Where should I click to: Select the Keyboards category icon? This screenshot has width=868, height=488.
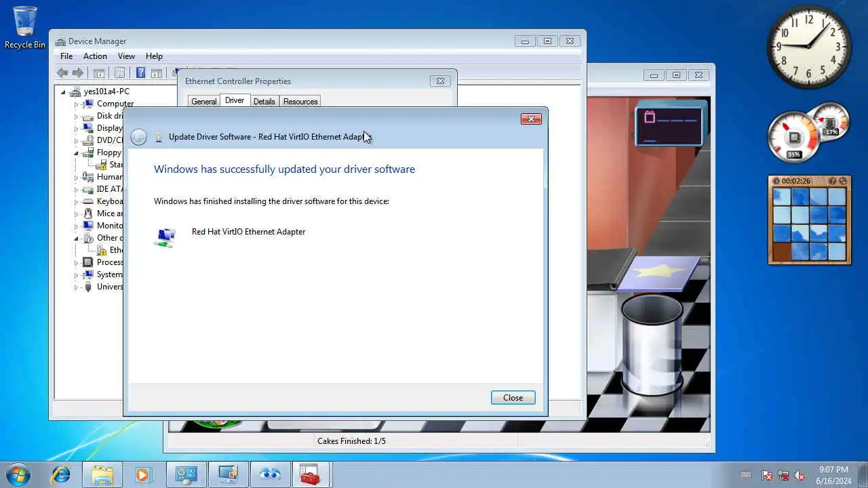(x=87, y=201)
